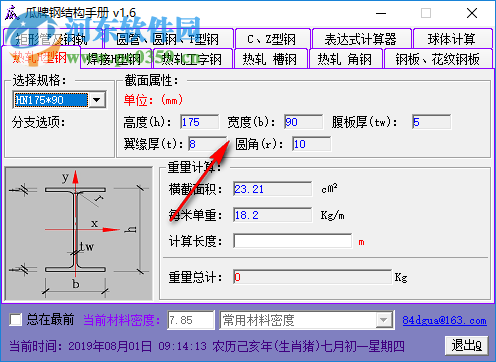Click the current time status text

pyautogui.click(x=206, y=346)
